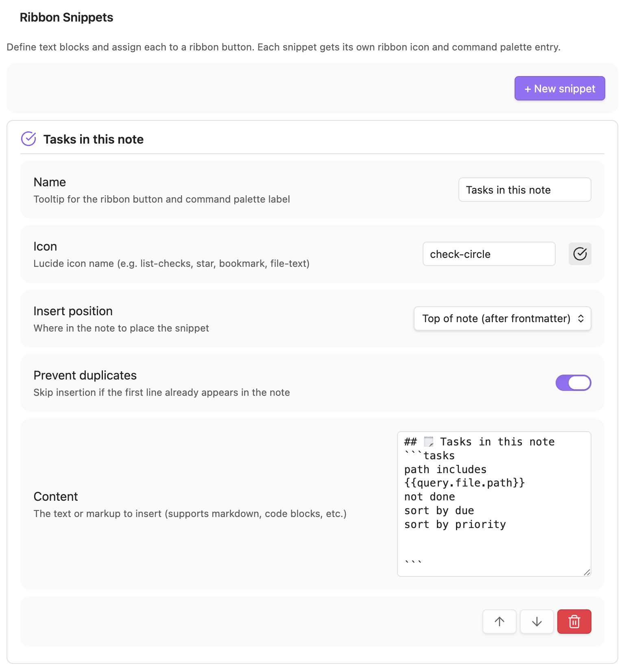Click the description starting Lucide icon name
624x672 pixels.
click(172, 264)
